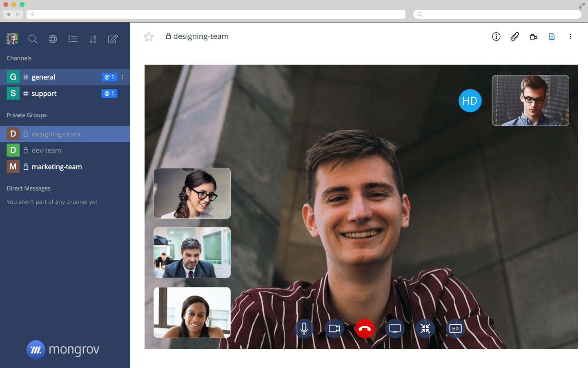The width and height of the screenshot is (588, 368).
Task: Click the Channels section heading
Action: 19,58
